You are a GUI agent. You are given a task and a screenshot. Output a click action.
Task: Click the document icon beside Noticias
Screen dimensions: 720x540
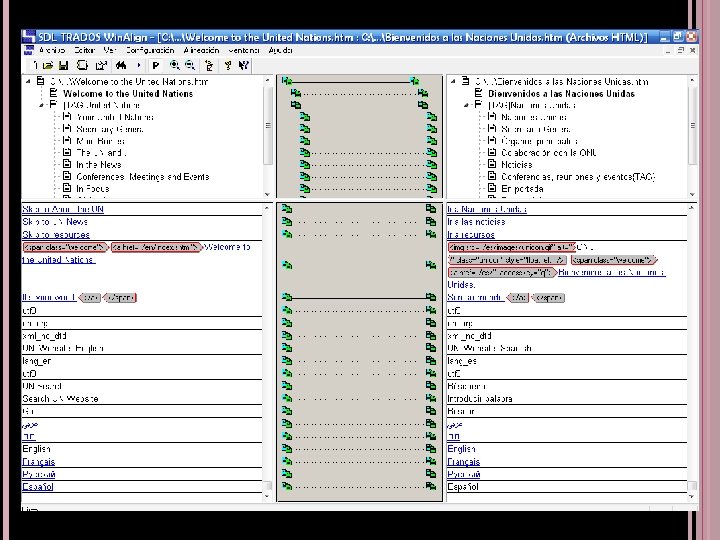coord(492,164)
